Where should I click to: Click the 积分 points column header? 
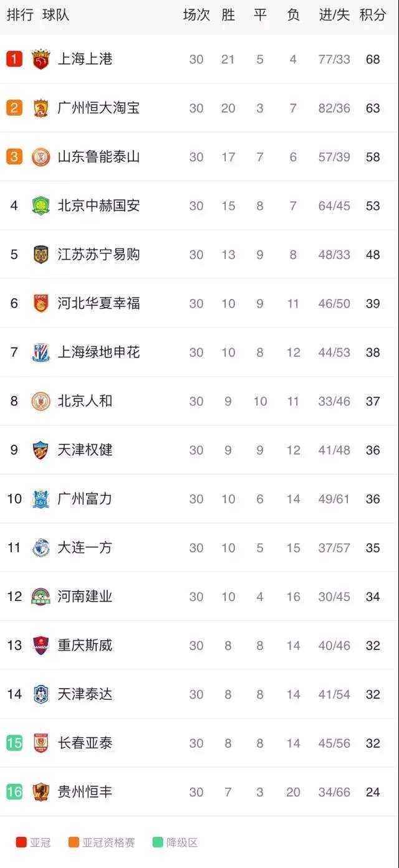[x=373, y=15]
